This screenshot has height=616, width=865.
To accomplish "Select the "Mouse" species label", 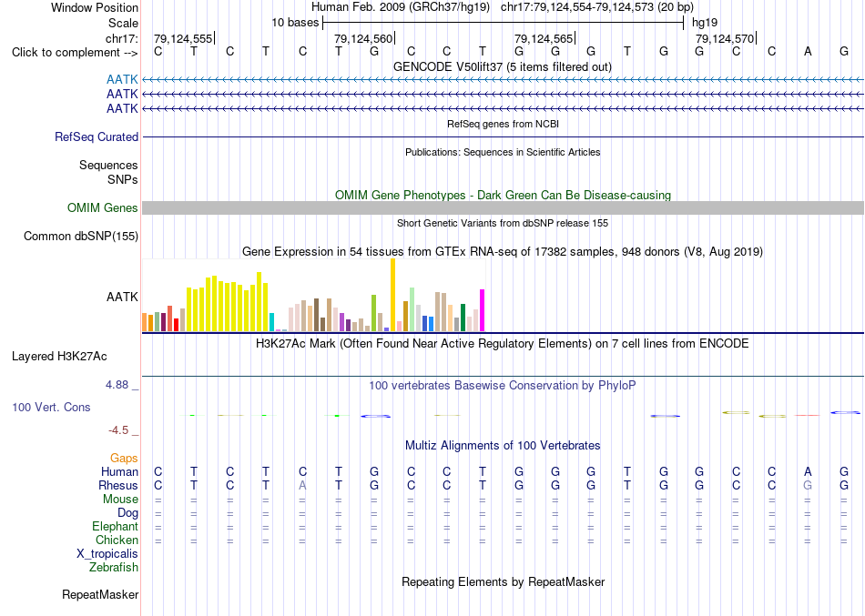I will [x=120, y=500].
